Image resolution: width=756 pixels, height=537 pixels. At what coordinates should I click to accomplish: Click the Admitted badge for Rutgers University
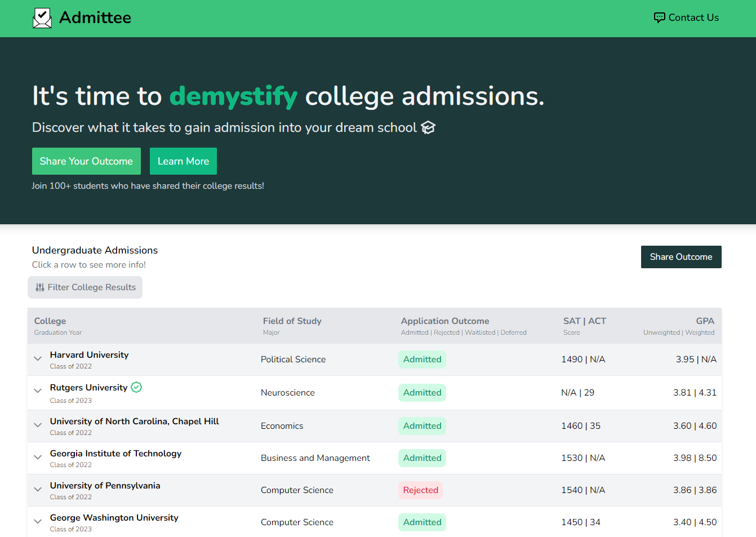pyautogui.click(x=422, y=393)
